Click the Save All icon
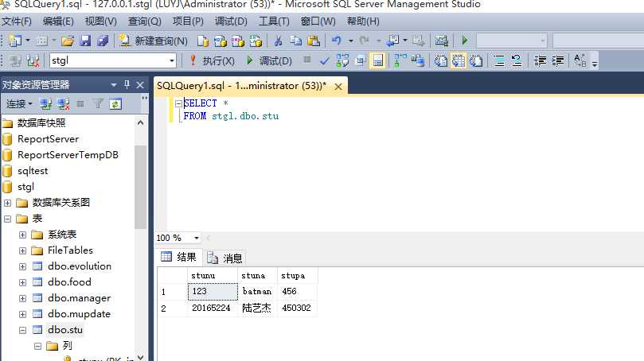The height and width of the screenshot is (361, 644). (103, 41)
